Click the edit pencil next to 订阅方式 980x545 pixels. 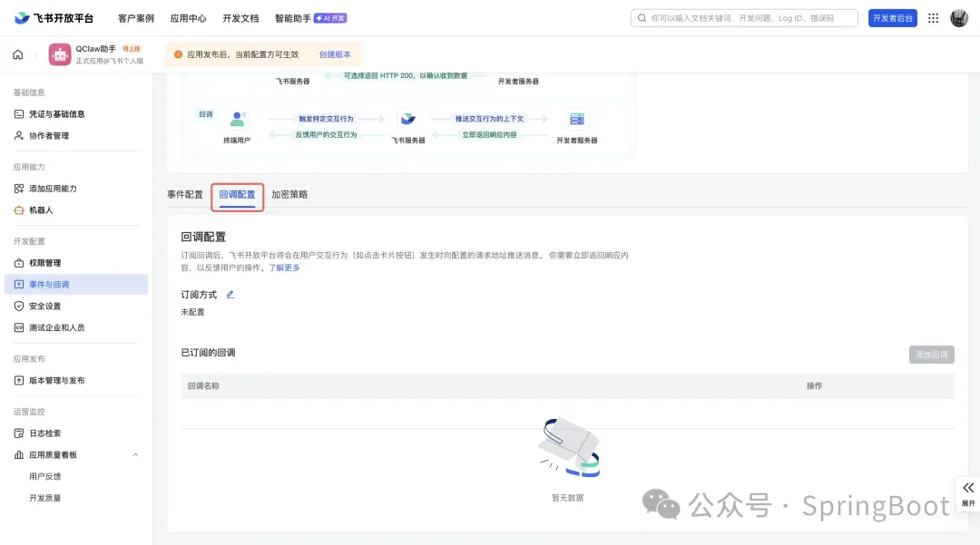click(x=230, y=295)
